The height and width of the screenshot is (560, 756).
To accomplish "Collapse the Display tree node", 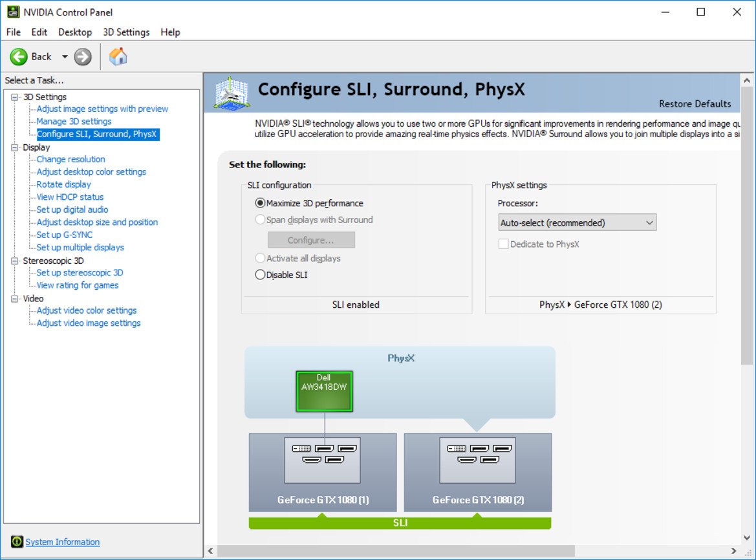I will [16, 147].
